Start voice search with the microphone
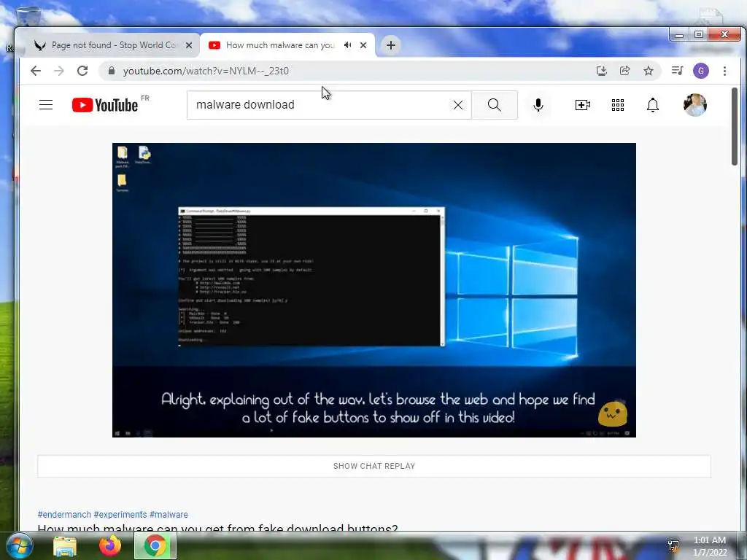Image resolution: width=747 pixels, height=560 pixels. (538, 105)
